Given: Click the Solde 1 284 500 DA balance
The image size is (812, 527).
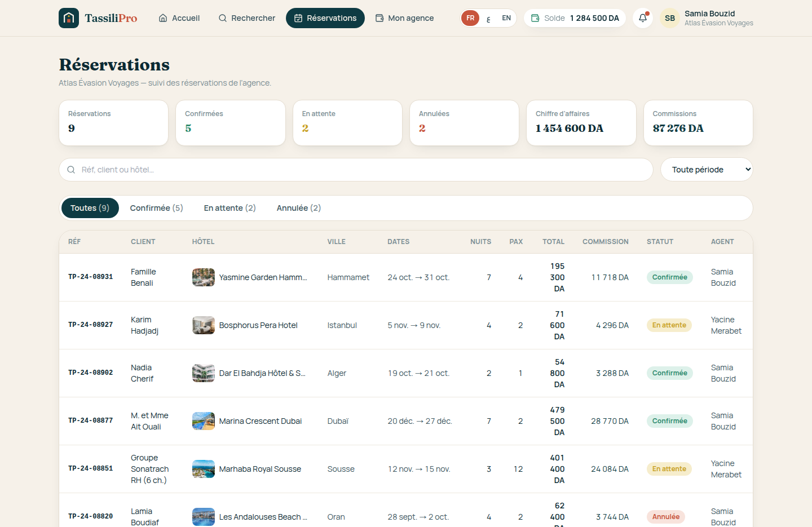Looking at the screenshot, I should click(575, 18).
